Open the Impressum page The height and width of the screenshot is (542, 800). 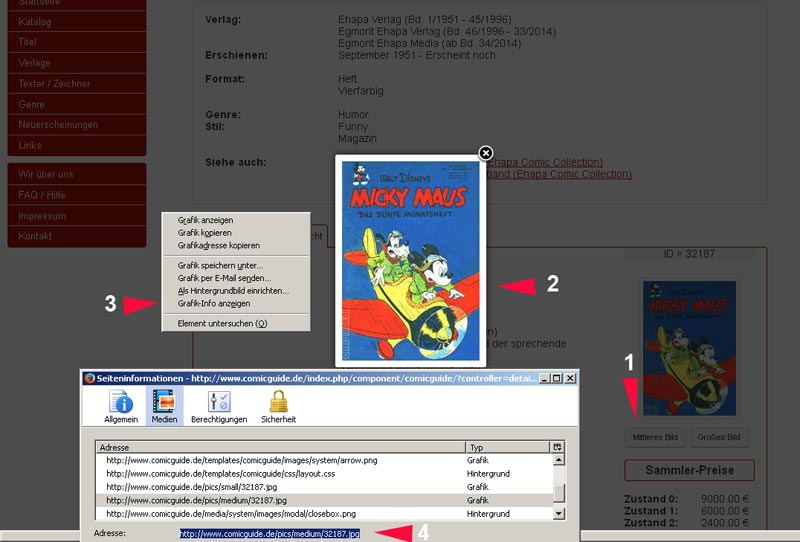pyautogui.click(x=77, y=216)
